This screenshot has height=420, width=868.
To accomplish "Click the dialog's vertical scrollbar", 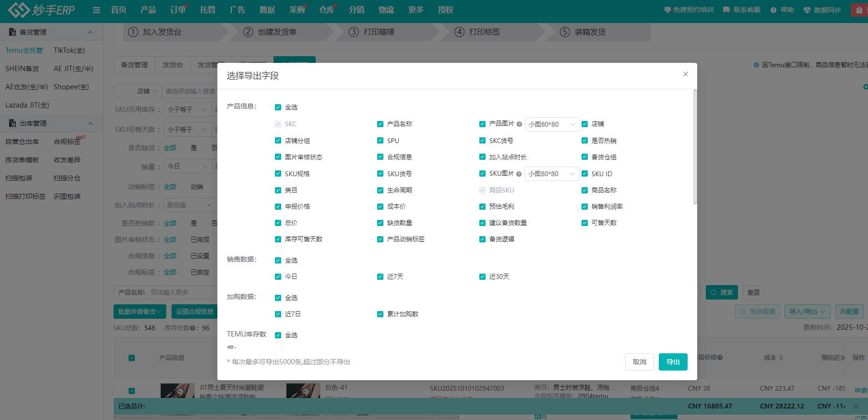I will (x=695, y=147).
